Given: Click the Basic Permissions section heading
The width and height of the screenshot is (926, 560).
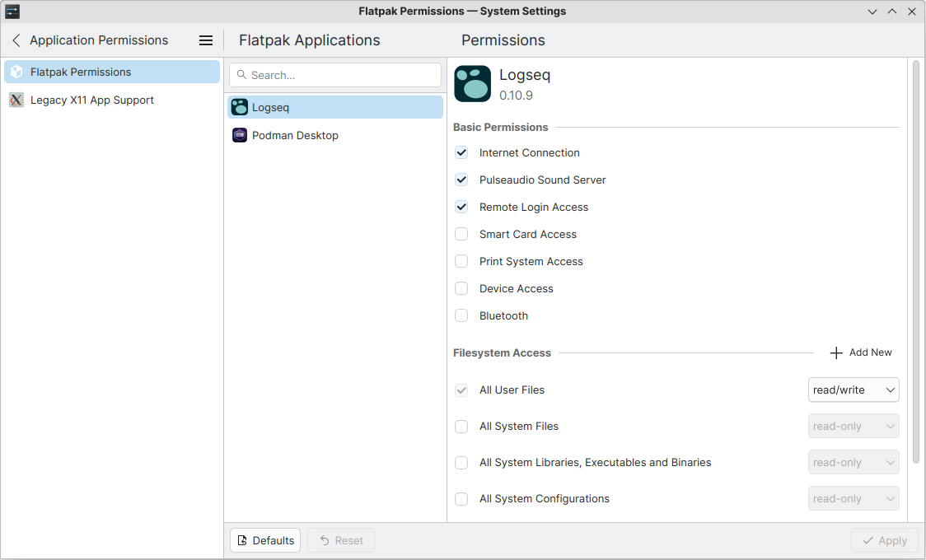Looking at the screenshot, I should tap(501, 128).
